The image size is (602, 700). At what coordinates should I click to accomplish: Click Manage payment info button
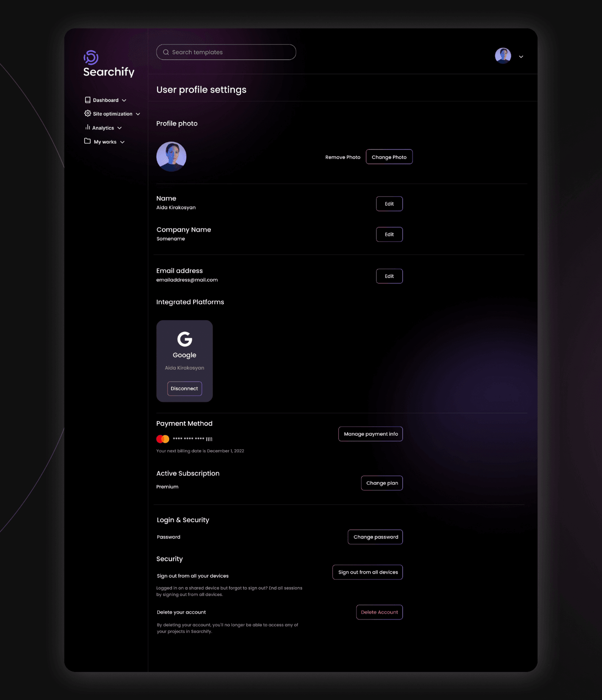(x=371, y=434)
